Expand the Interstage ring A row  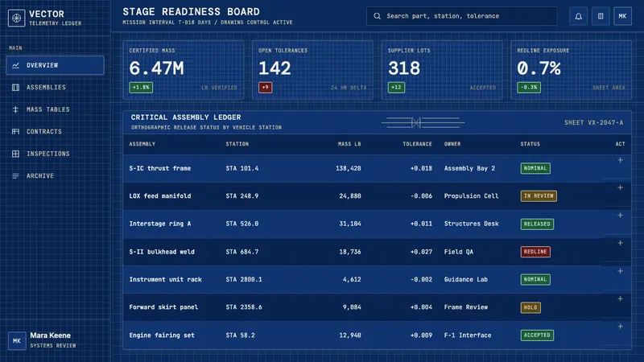620,216
